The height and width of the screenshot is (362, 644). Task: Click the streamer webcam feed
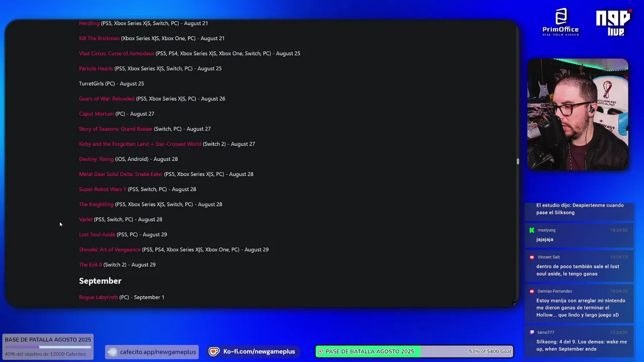(x=578, y=114)
